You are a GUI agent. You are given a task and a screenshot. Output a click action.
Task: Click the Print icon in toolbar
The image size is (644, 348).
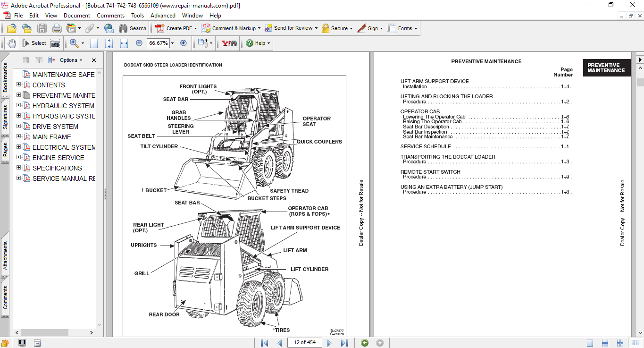[x=57, y=28]
